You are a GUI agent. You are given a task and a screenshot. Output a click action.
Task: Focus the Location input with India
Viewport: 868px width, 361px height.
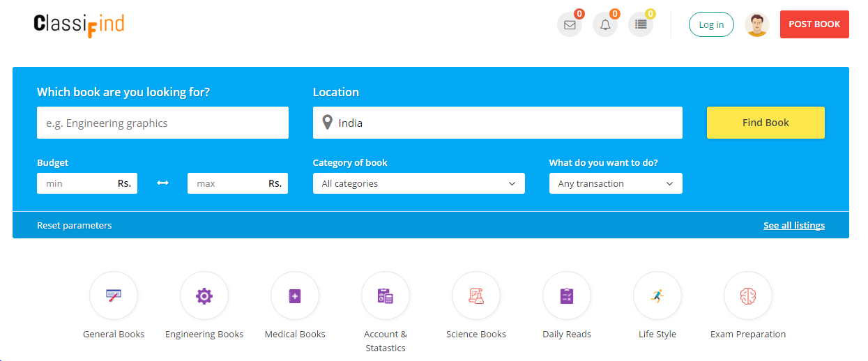498,123
